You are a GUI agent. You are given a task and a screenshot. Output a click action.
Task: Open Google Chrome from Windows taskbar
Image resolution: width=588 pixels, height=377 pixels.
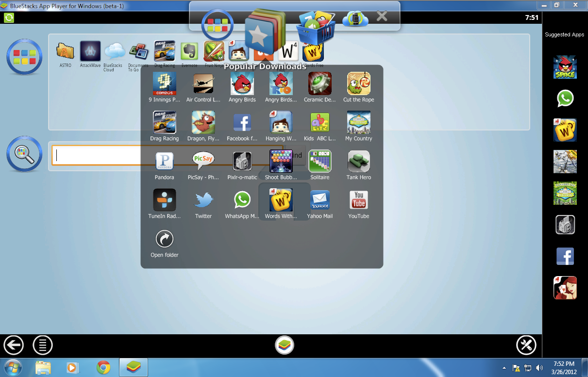(x=103, y=367)
